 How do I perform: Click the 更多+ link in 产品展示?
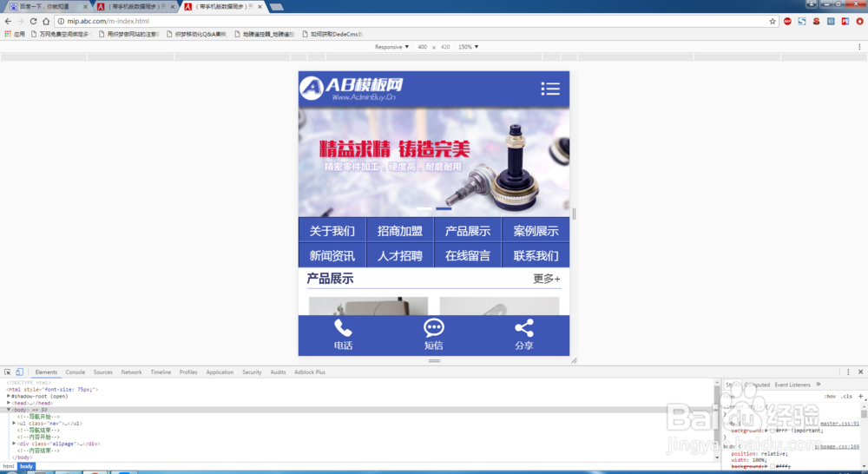546,279
